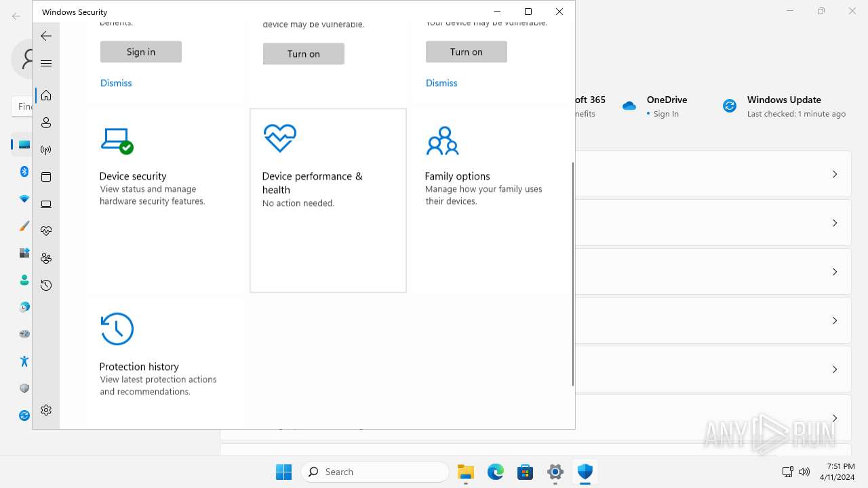The height and width of the screenshot is (488, 868).
Task: Select Bluetooth icon in Settings sidebar
Action: pos(24,171)
